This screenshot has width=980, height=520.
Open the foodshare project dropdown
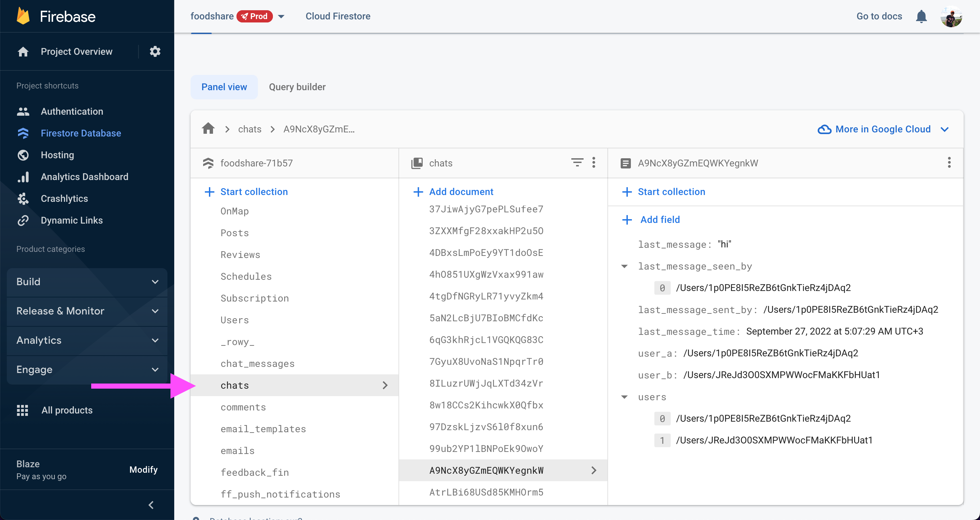281,16
